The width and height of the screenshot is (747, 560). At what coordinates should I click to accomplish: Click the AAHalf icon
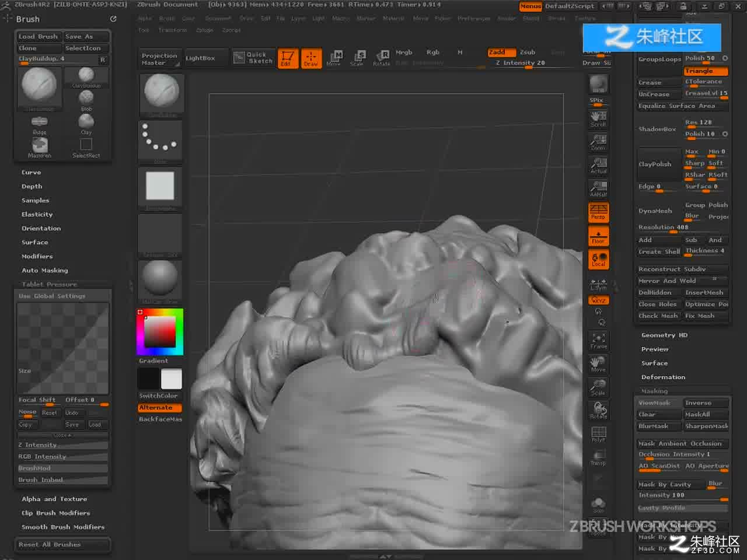click(598, 189)
